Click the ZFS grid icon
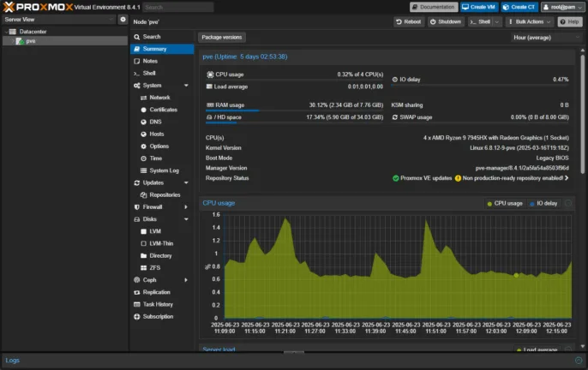 point(143,268)
